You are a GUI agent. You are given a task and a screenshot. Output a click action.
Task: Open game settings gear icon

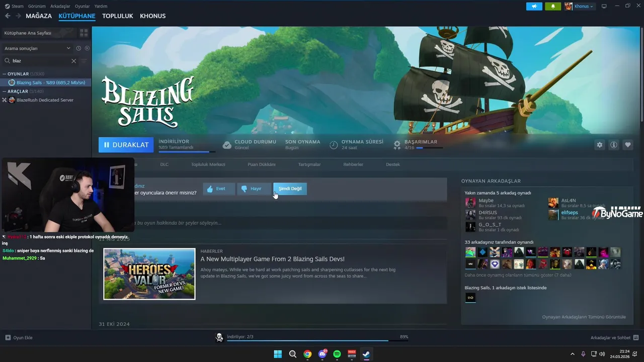(x=599, y=145)
